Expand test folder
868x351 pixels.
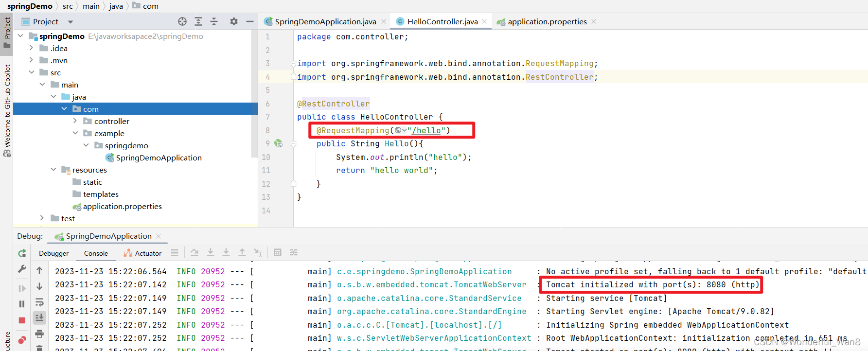pos(42,218)
